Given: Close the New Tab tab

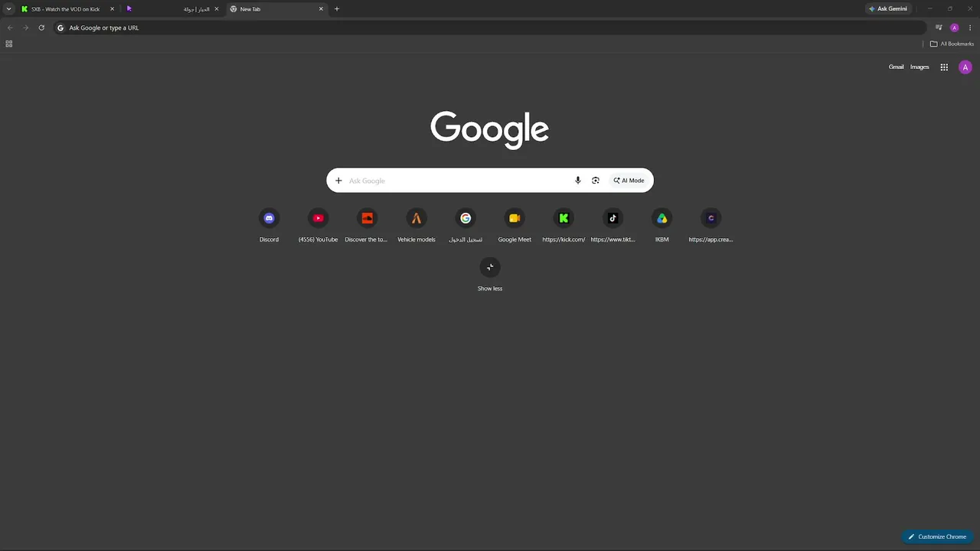Looking at the screenshot, I should click(x=321, y=9).
